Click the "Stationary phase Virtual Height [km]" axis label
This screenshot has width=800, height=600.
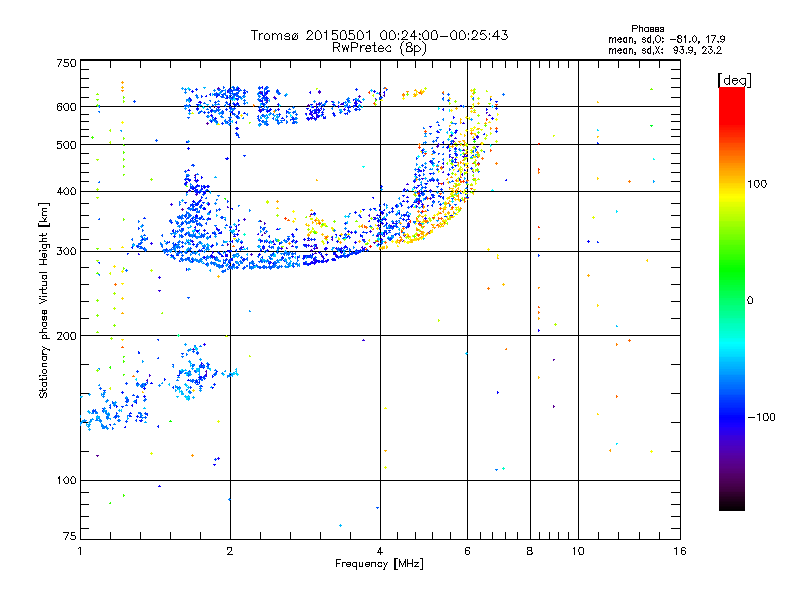43,301
